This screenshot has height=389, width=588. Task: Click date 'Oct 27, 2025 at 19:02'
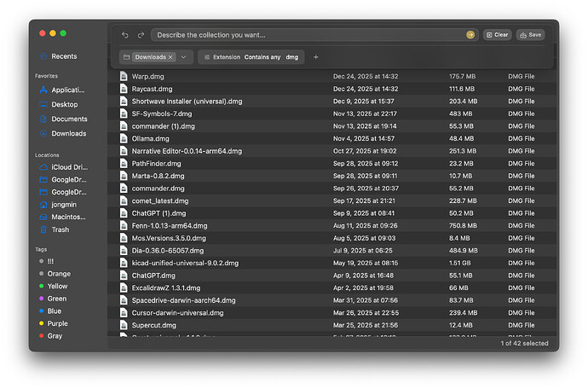coord(365,151)
